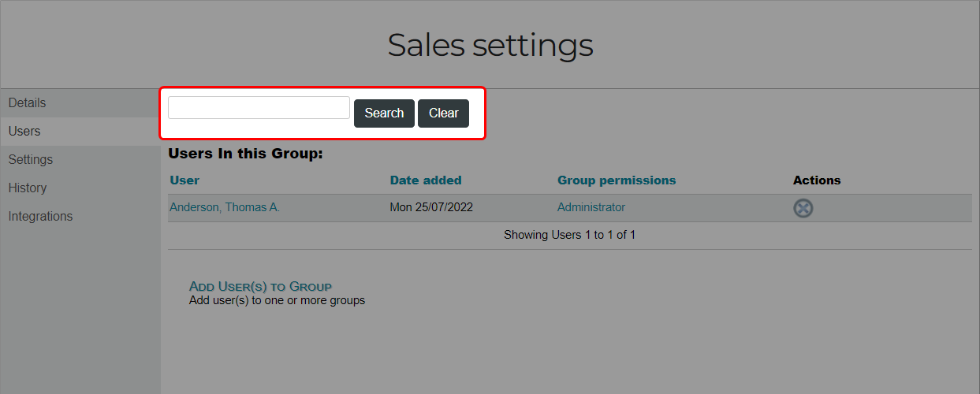The image size is (980, 394).
Task: Switch to the Integrations sidebar item
Action: 80,217
